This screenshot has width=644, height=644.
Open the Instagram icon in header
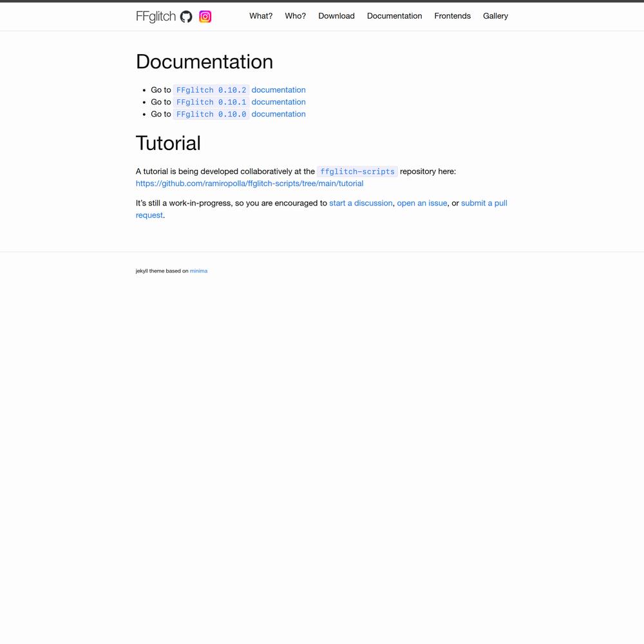pyautogui.click(x=205, y=17)
